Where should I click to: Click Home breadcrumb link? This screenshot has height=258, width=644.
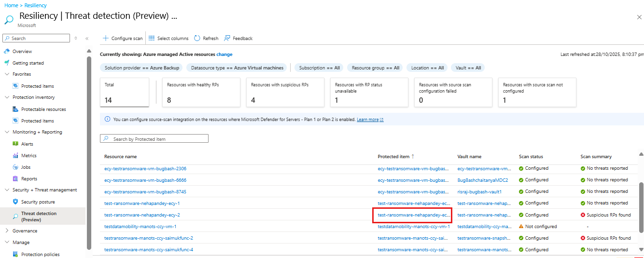tap(11, 5)
